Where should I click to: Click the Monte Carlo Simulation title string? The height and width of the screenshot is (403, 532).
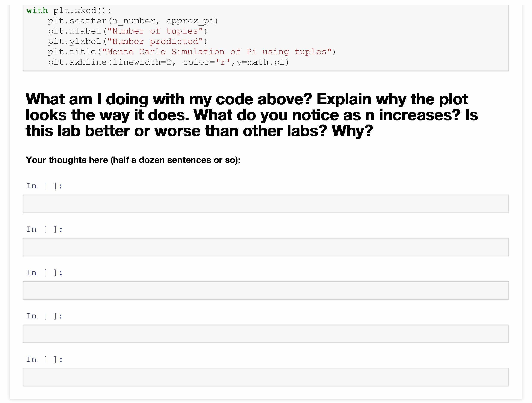[x=216, y=52]
